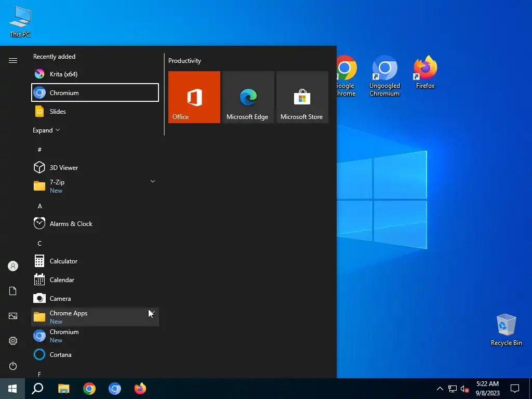Open Documents from Start sidebar

(13, 291)
